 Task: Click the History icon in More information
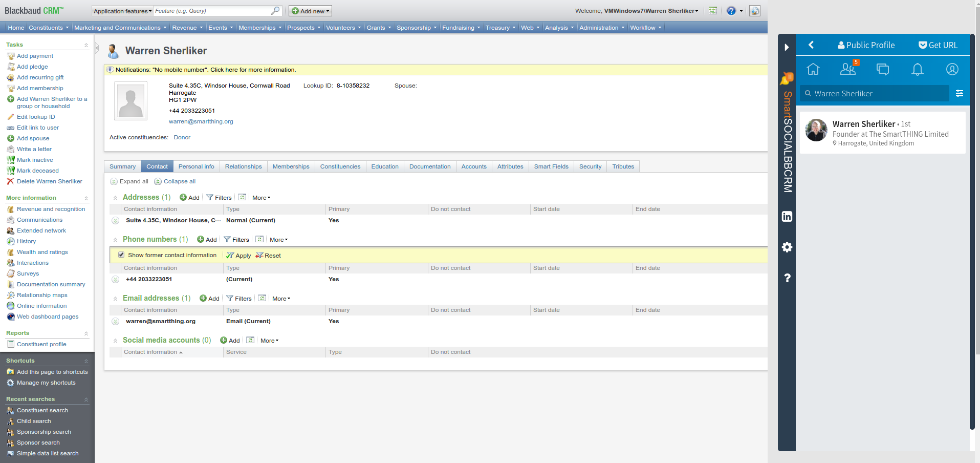click(10, 241)
